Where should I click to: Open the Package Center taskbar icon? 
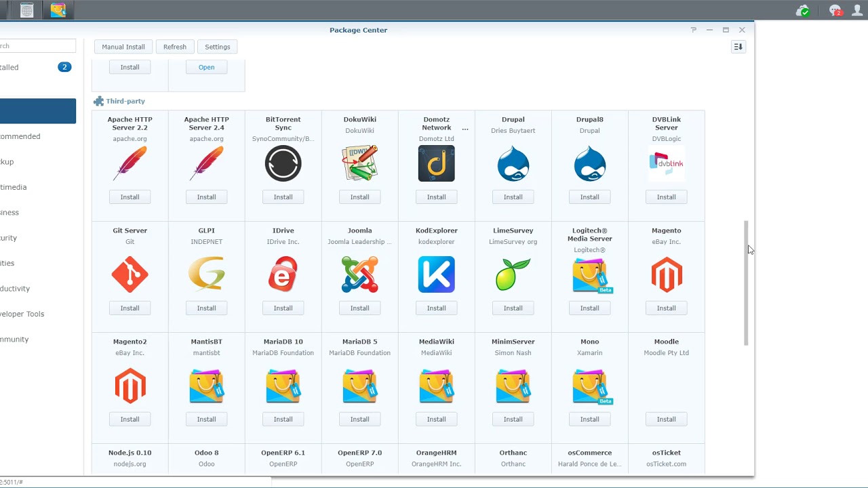pos(58,10)
